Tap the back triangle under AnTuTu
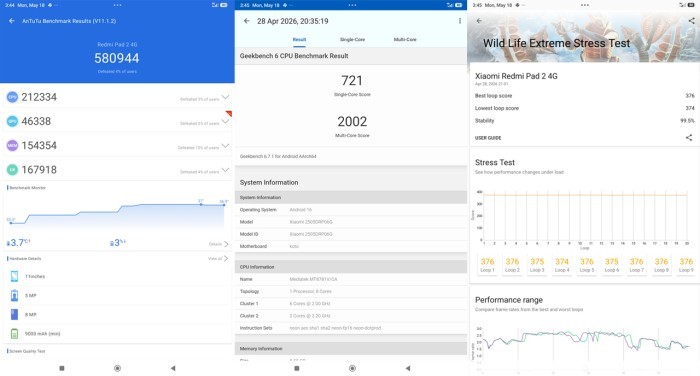The height and width of the screenshot is (376, 700). tap(173, 368)
